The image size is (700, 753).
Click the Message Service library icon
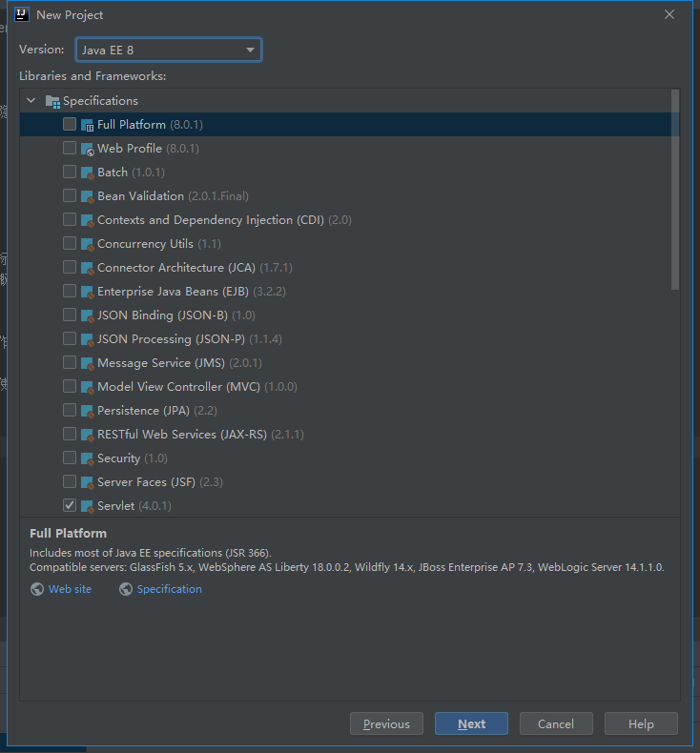(x=87, y=363)
